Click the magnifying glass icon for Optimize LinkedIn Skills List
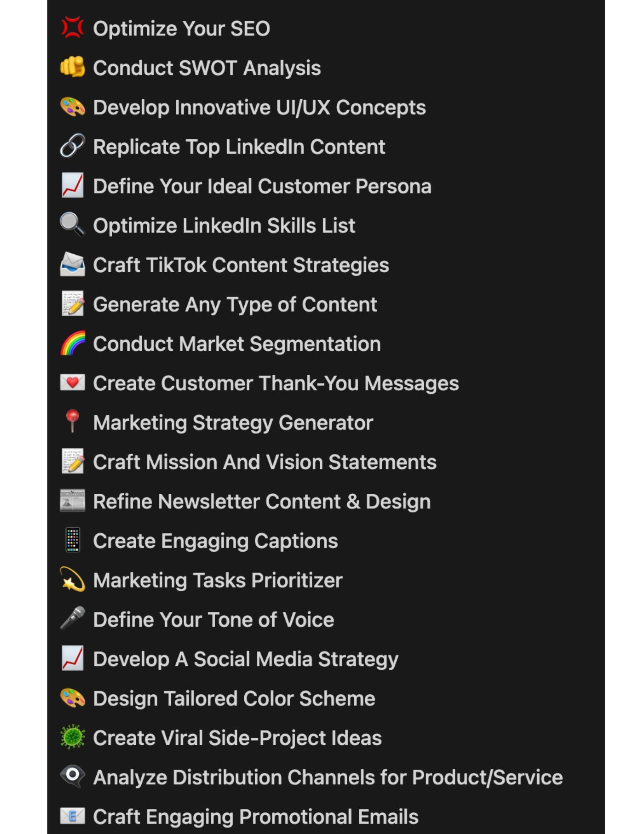 (72, 225)
